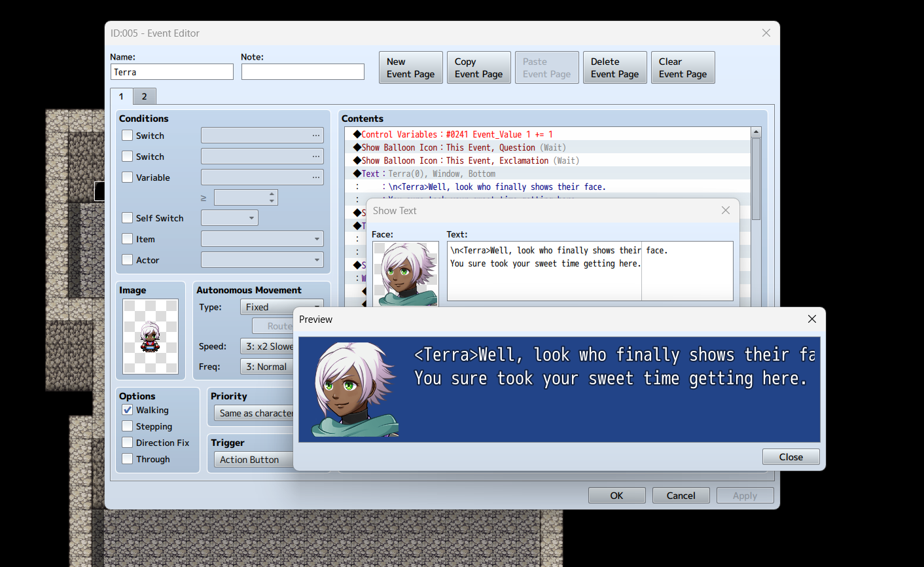Click the Face graphic in Show Text dialog
924x567 pixels.
coord(405,275)
